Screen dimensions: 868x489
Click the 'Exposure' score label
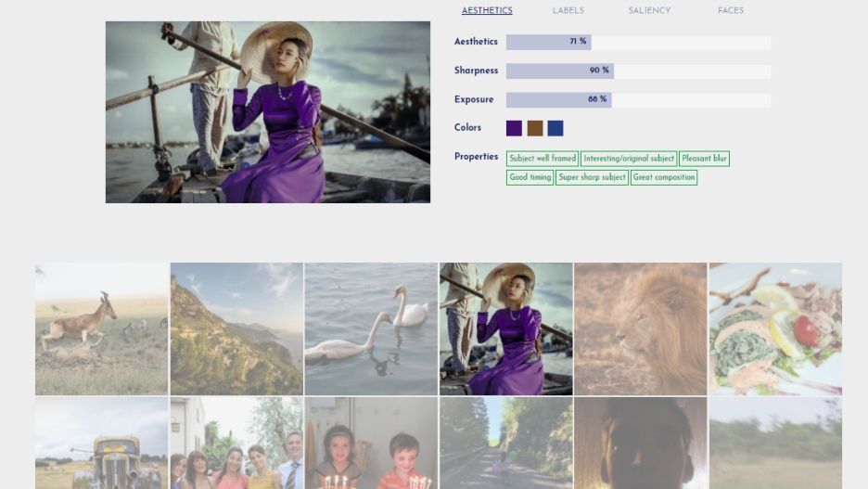(x=474, y=99)
